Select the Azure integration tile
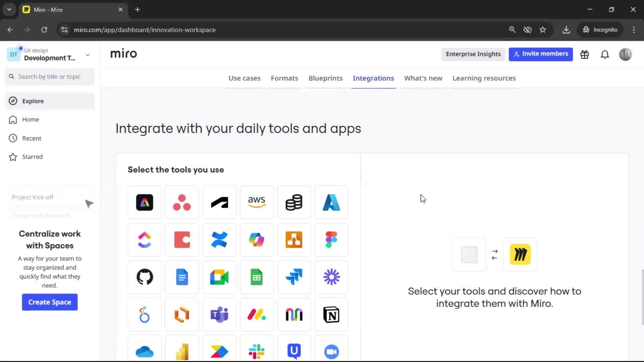644x362 pixels. coord(331,202)
